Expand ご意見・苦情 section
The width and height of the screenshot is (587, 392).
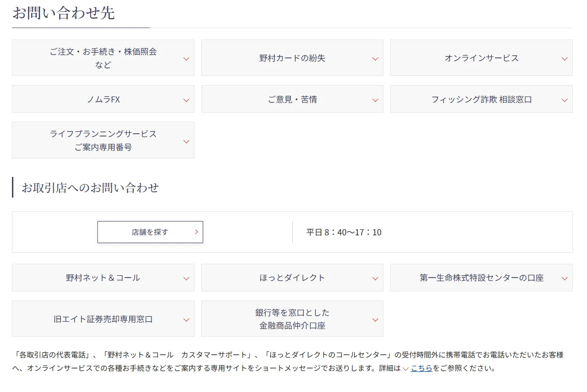(x=292, y=99)
